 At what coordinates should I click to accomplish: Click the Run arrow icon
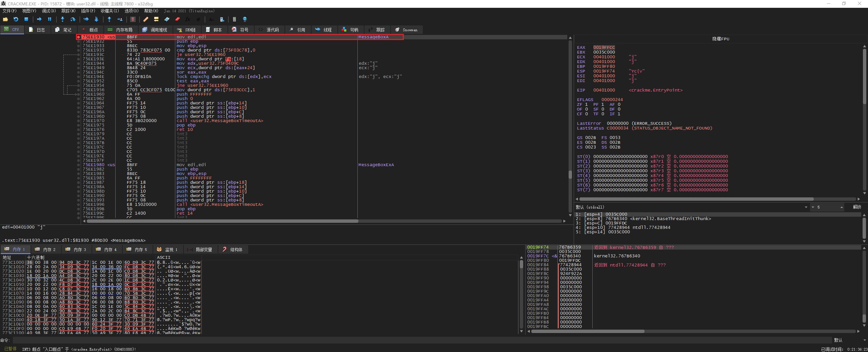click(x=39, y=19)
